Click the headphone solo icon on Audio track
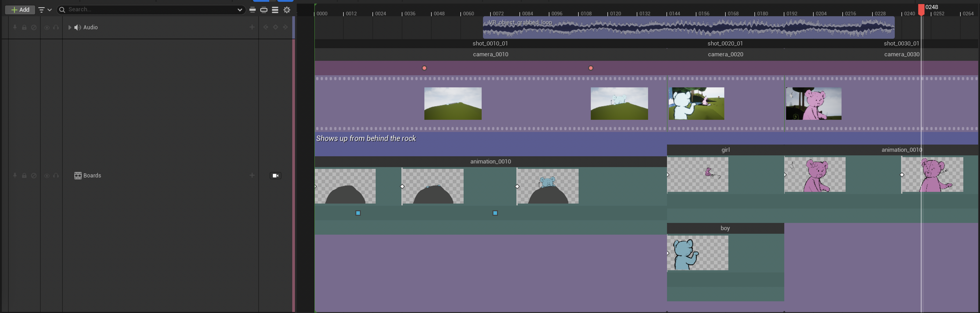This screenshot has height=313, width=980. [x=56, y=27]
